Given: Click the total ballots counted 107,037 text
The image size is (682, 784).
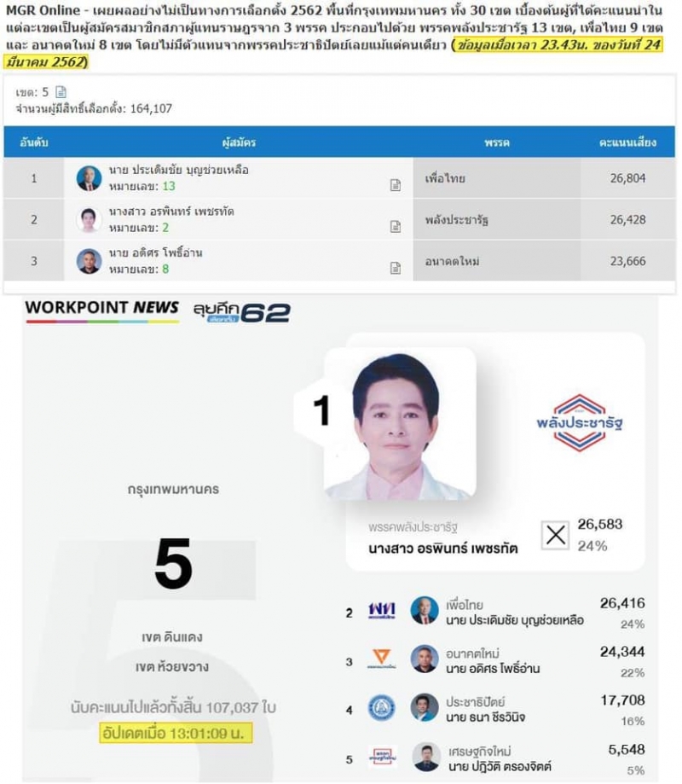Looking at the screenshot, I should (173, 707).
